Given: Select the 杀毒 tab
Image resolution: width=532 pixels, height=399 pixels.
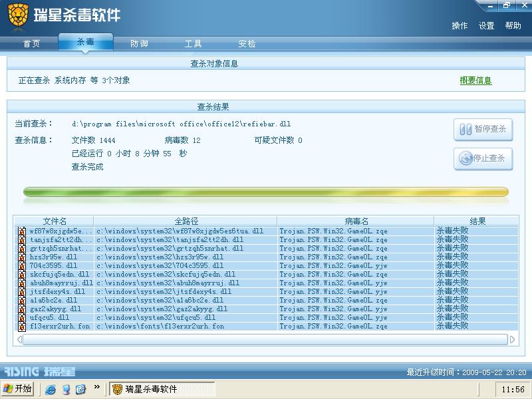Looking at the screenshot, I should (86, 42).
